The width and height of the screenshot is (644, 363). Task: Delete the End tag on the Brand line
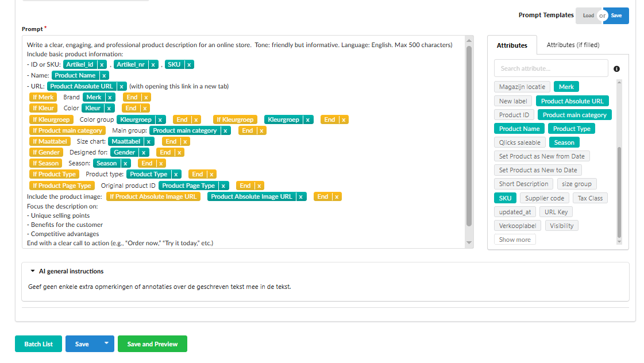tap(146, 97)
